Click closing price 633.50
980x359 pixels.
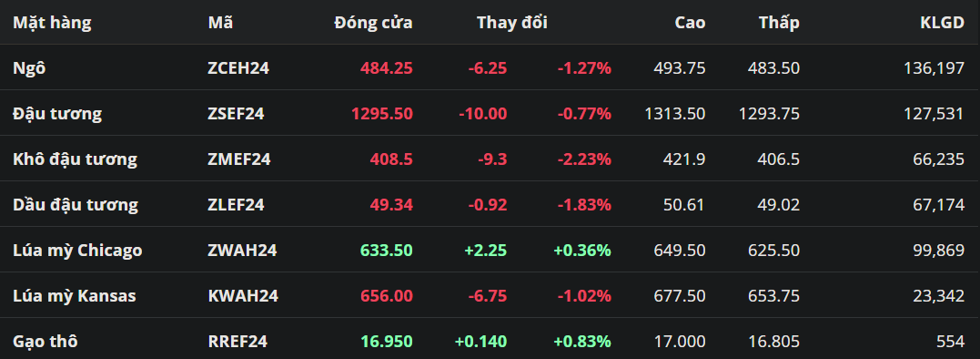386,251
